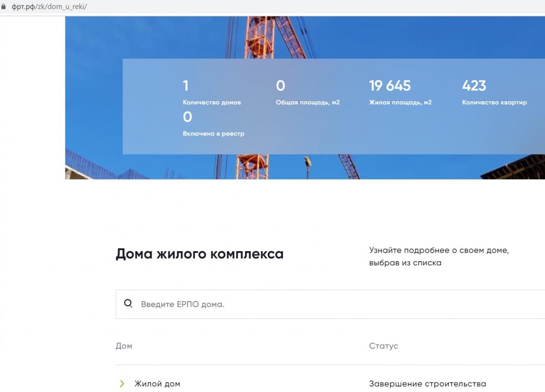Click the 'Статус' column header

[383, 346]
